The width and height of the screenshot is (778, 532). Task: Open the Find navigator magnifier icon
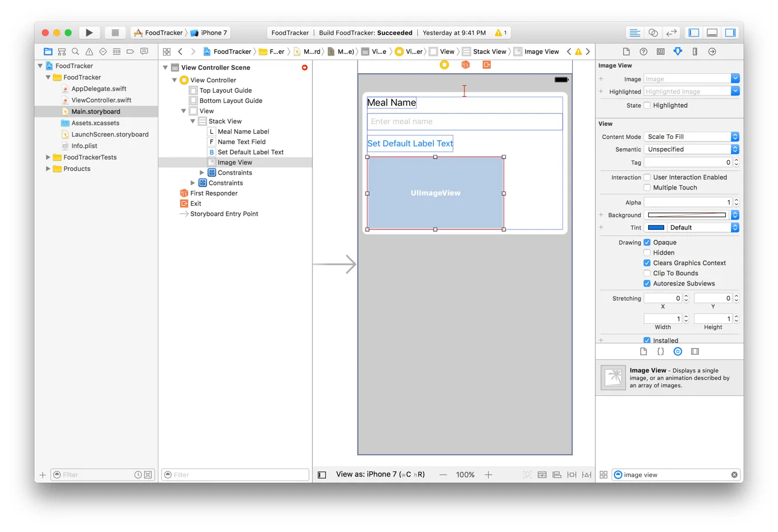click(x=76, y=51)
